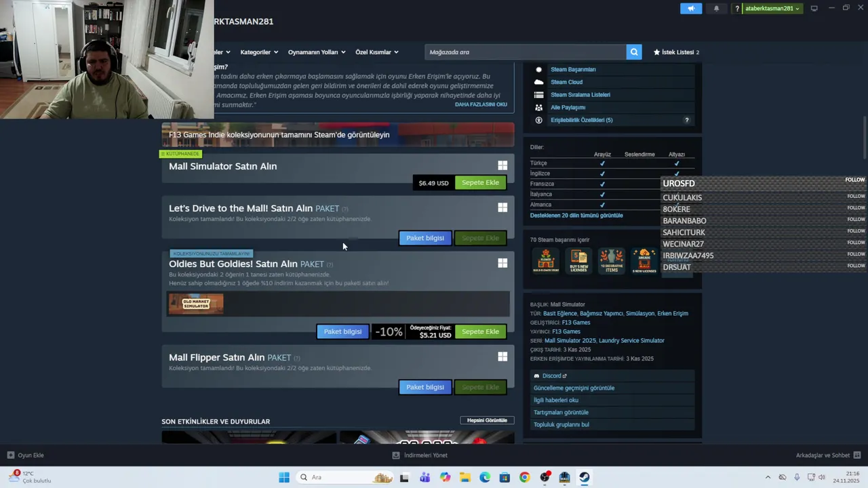Show hidden system tray icons chevron
This screenshot has width=868, height=488.
point(768,477)
